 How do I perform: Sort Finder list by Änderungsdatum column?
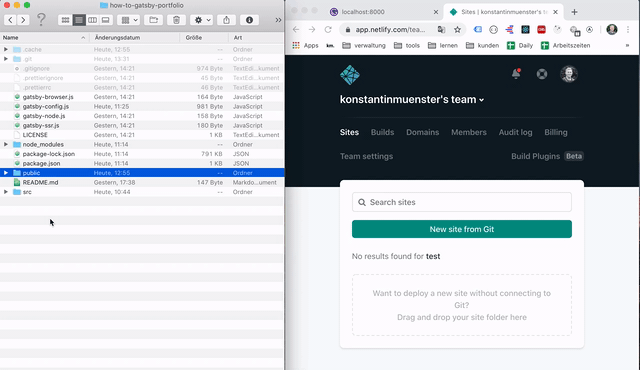click(135, 38)
